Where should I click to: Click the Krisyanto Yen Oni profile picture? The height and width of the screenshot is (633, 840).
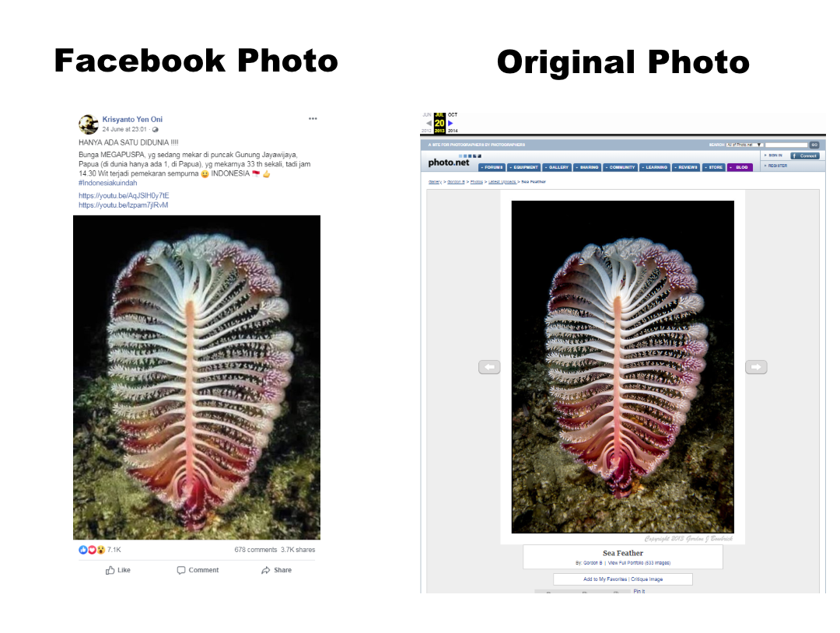point(89,124)
